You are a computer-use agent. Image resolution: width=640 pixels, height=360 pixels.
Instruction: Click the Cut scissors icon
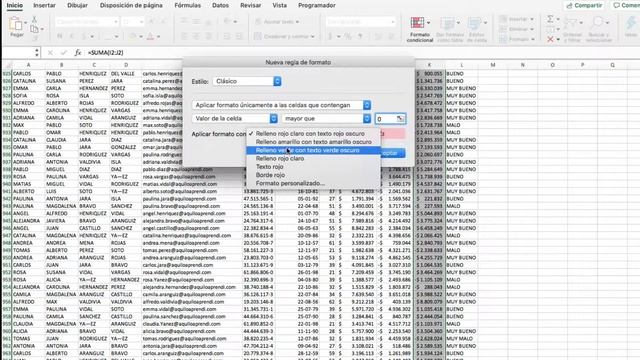34,20
